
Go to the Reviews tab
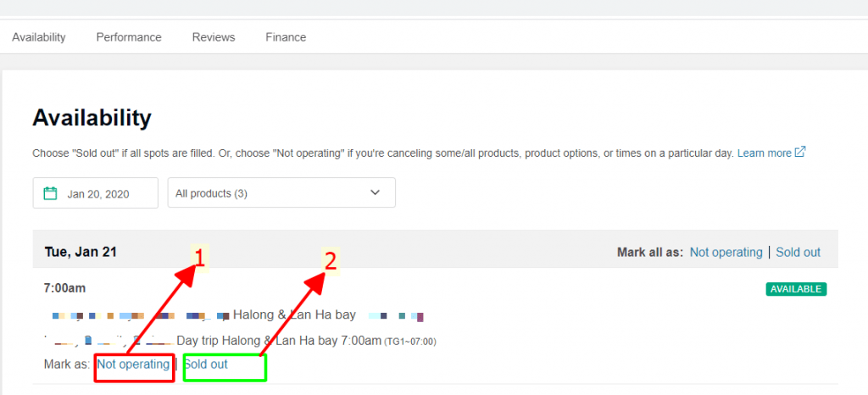[x=214, y=37]
